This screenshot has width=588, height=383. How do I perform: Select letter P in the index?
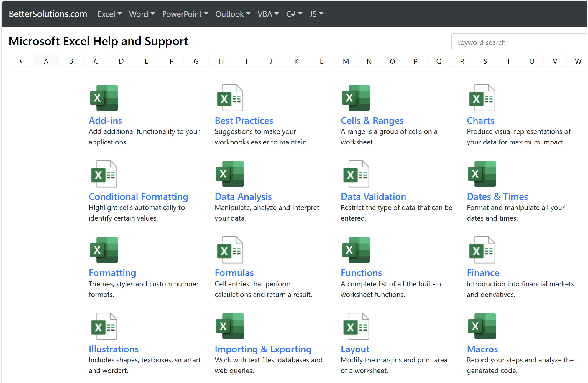[x=415, y=61]
